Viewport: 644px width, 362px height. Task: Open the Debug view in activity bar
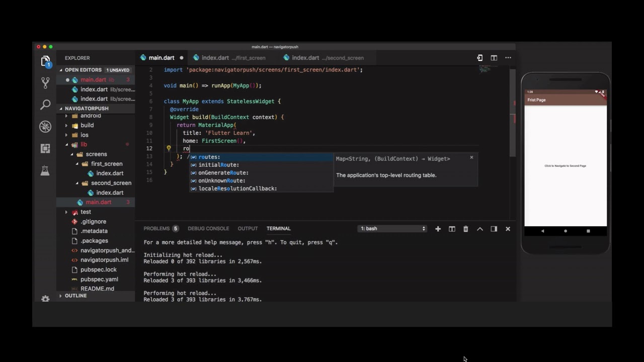coord(45,126)
